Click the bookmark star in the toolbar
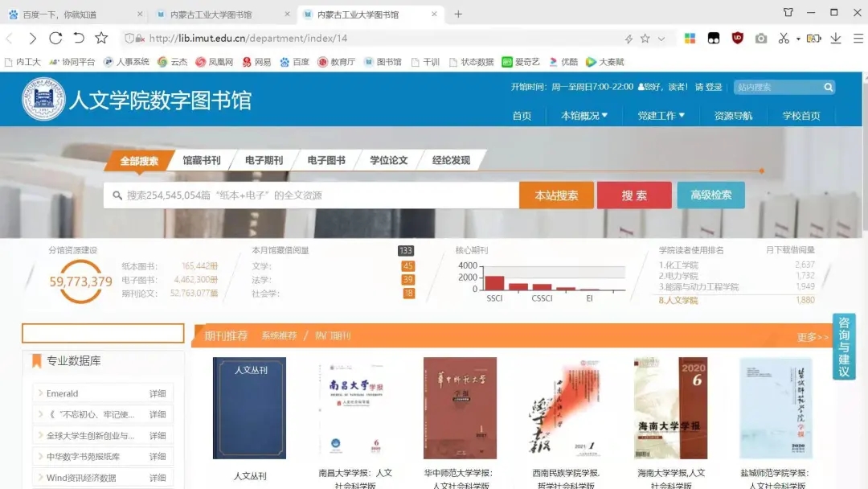The width and height of the screenshot is (868, 489). (101, 39)
